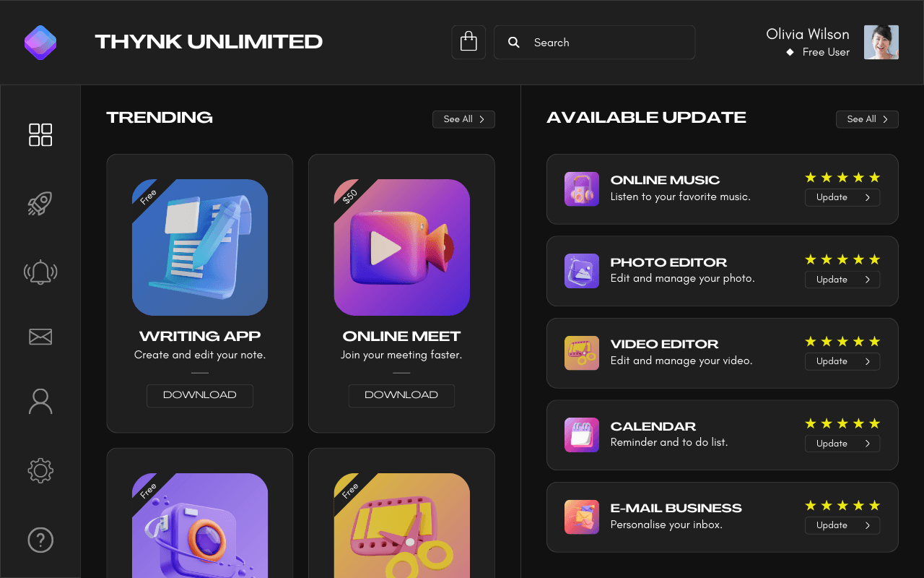Click the Online Meet video camera artwork
The width and height of the screenshot is (924, 578).
tap(402, 247)
